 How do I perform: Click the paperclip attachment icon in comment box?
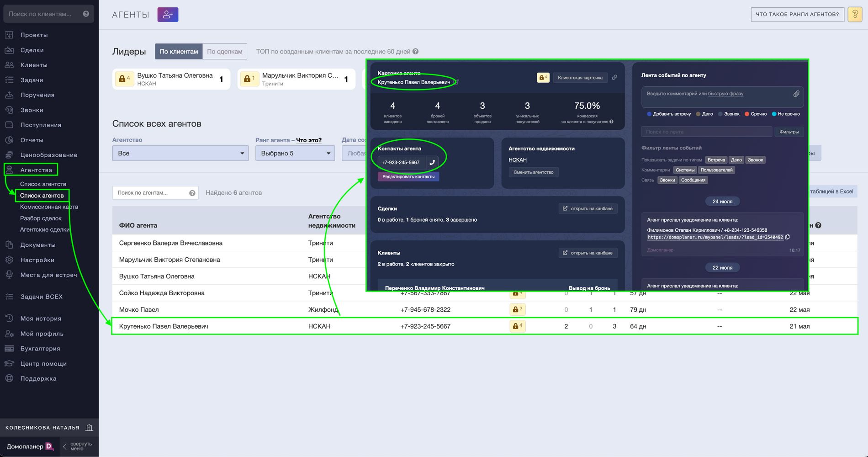(796, 94)
